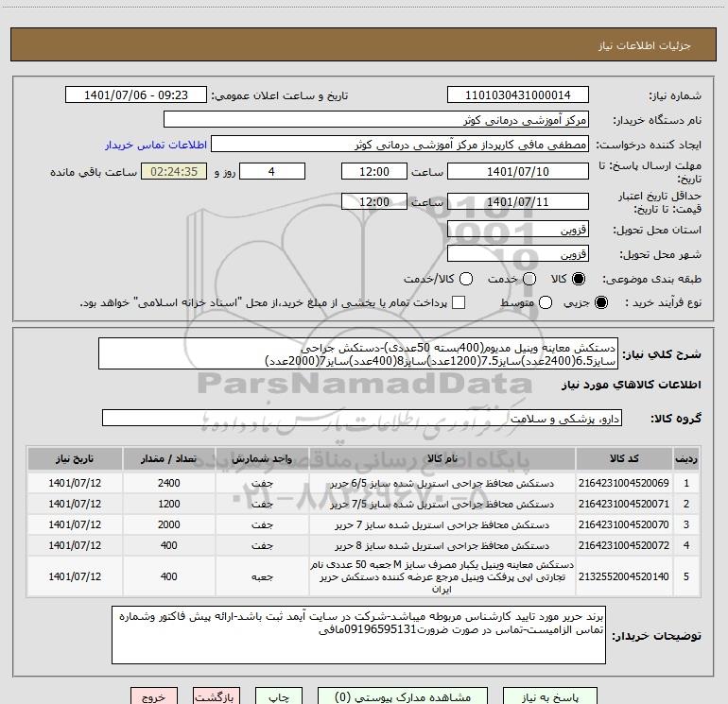Click the price validity time 12:00 field
The image size is (728, 704).
374,201
